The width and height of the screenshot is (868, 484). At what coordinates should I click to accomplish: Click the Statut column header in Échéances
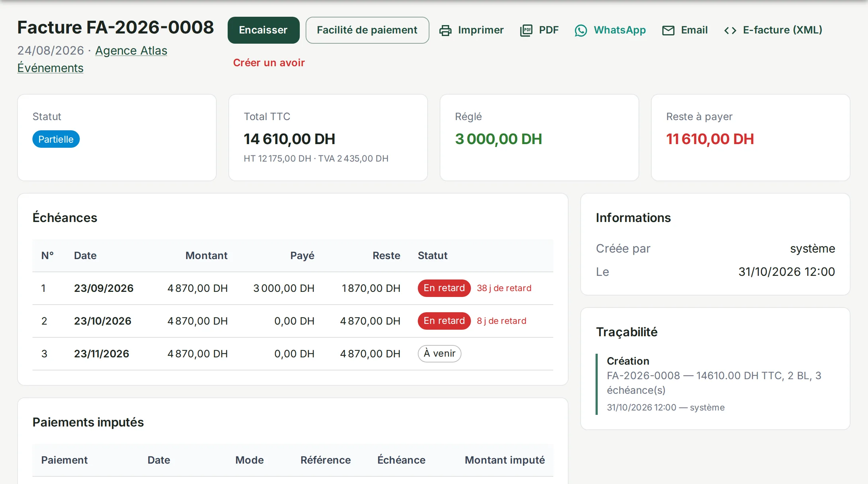tap(433, 255)
